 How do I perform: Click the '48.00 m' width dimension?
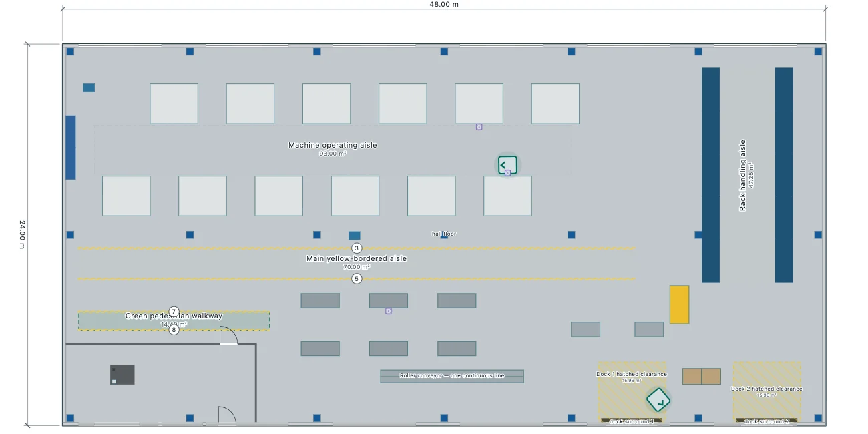click(444, 4)
